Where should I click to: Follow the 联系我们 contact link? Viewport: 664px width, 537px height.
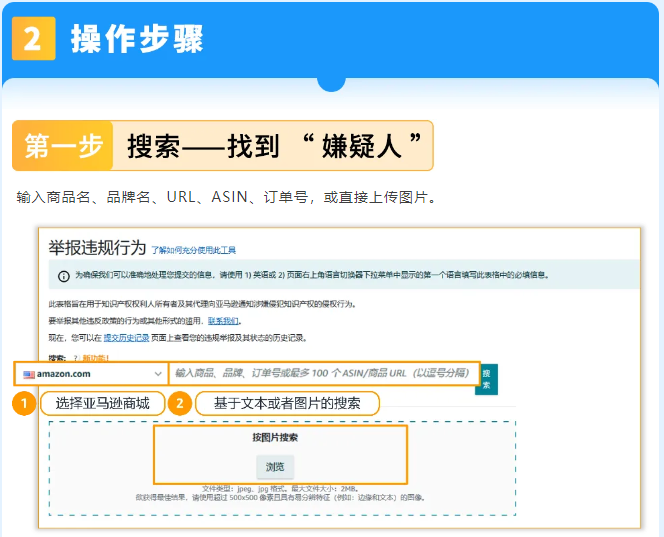coord(224,321)
